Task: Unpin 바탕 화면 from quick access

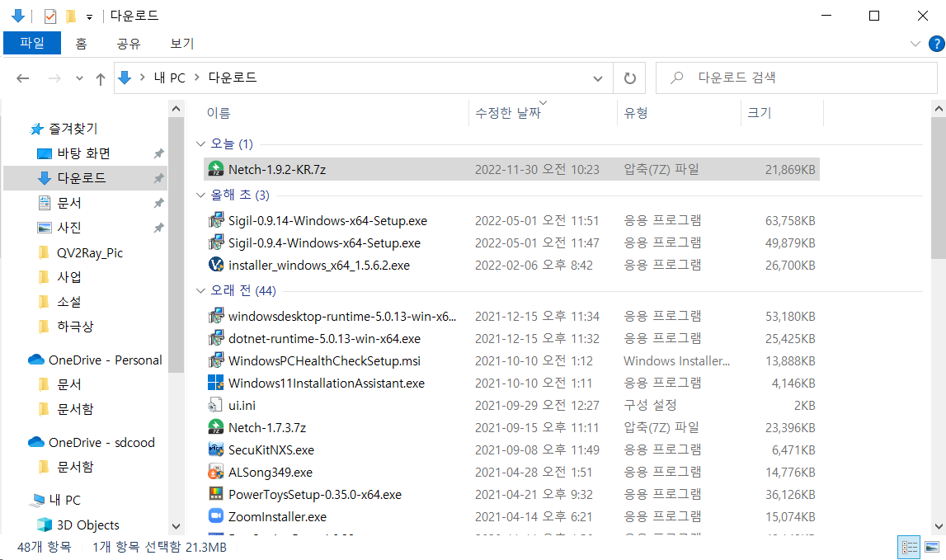Action: tap(158, 153)
